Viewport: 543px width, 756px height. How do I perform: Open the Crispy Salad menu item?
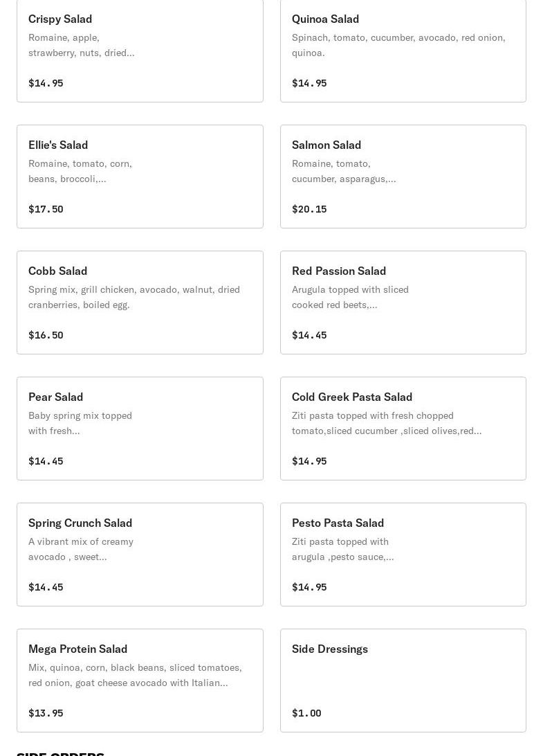click(x=140, y=50)
